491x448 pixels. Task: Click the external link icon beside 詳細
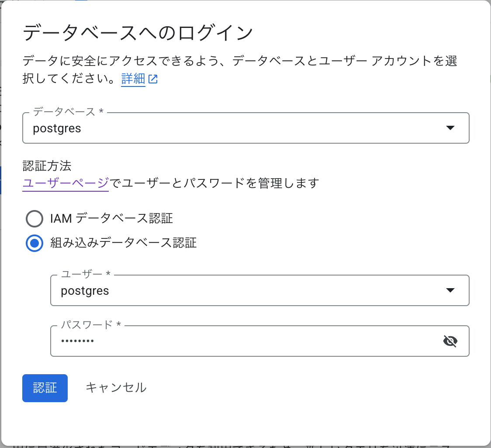coord(154,79)
